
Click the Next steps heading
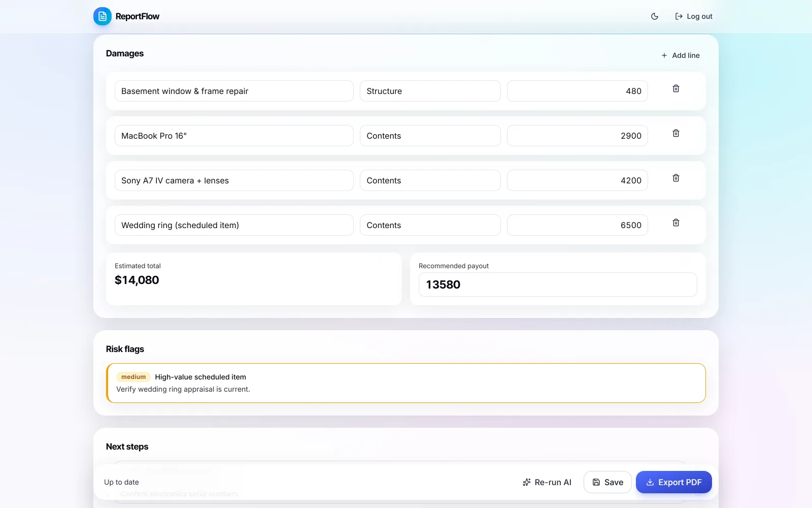click(127, 447)
